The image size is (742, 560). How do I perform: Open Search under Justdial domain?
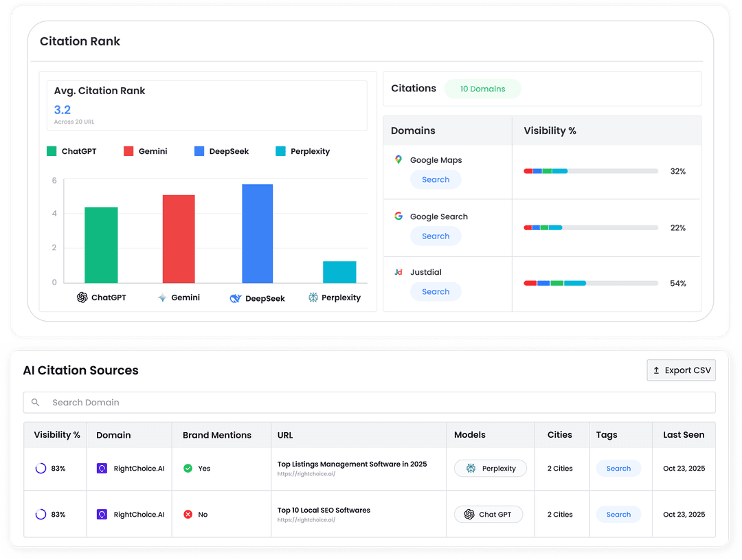pos(436,291)
